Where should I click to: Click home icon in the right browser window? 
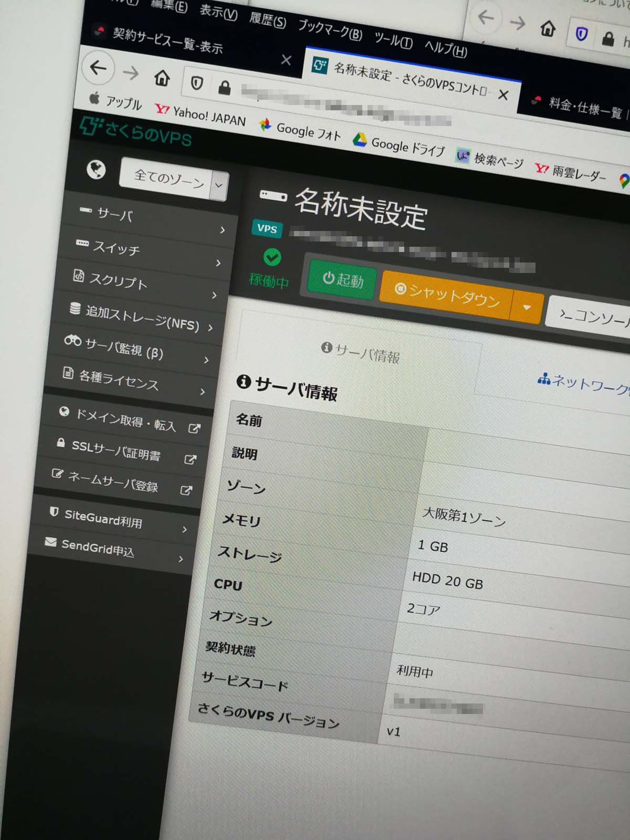tap(548, 28)
